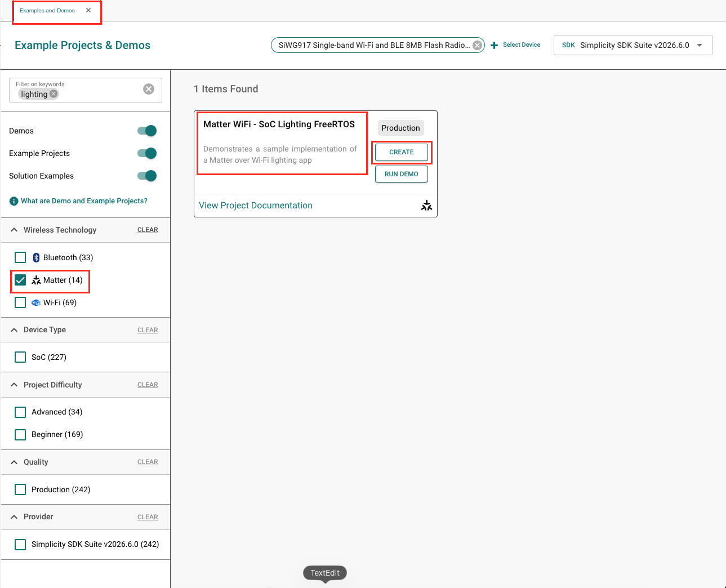Viewport: 726px width, 588px height.
Task: Clear the Quality filters
Action: [x=148, y=462]
